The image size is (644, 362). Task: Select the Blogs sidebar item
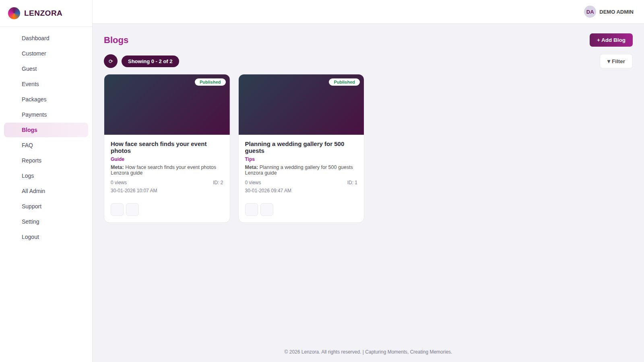46,130
